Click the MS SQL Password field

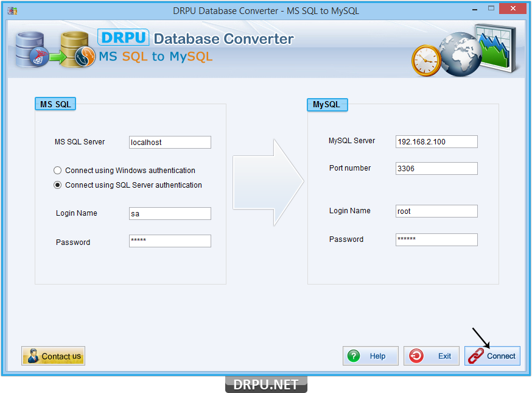coord(170,241)
